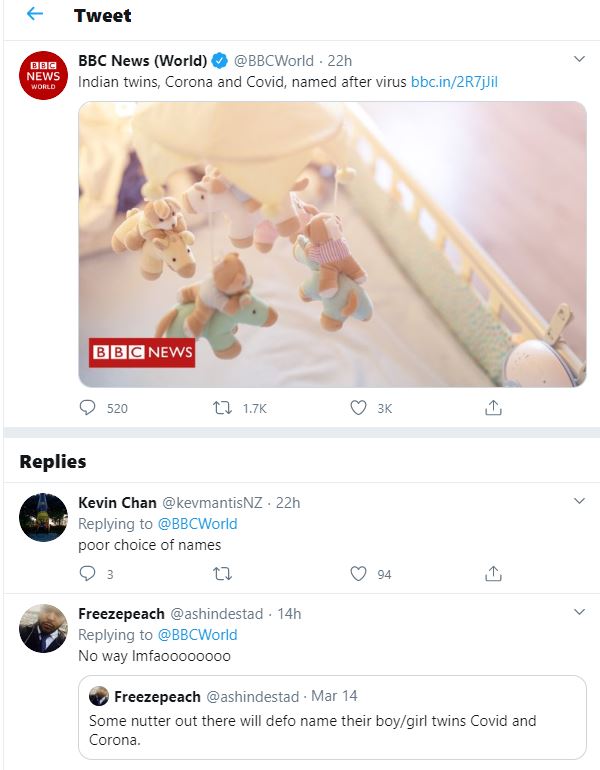Open the bbc.in/2R7jJil article link
Image resolution: width=600 pixels, height=770 pixels.
click(x=454, y=82)
